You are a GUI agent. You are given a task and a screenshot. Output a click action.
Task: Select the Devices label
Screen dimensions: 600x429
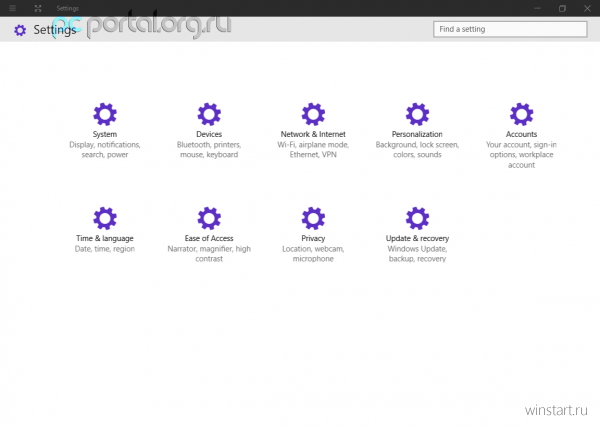209,134
